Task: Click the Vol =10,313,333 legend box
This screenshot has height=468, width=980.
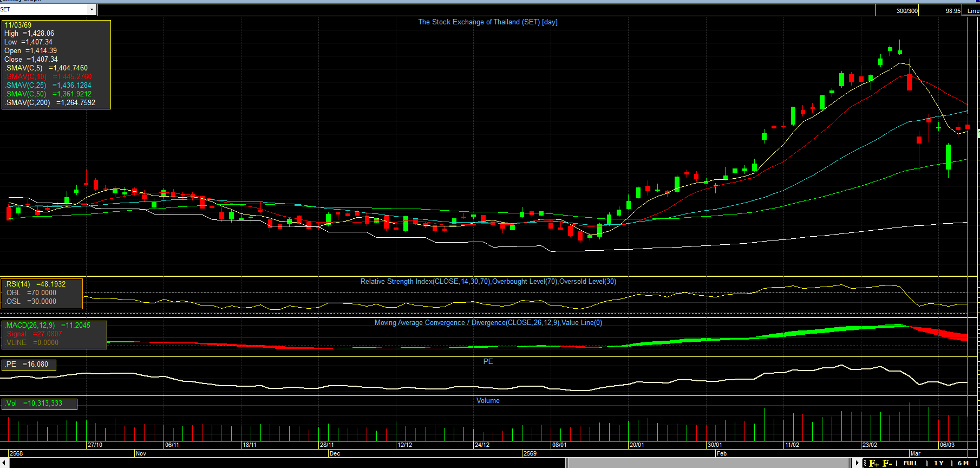Action: [40, 404]
